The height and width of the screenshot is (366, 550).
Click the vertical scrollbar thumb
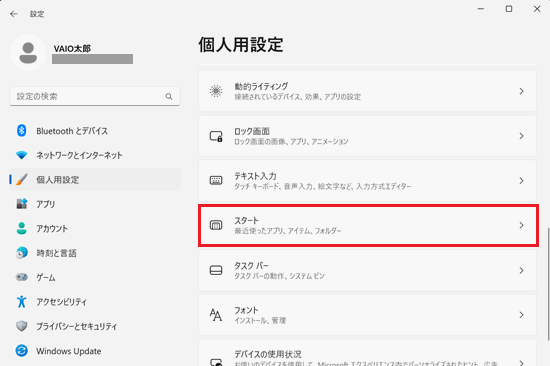(x=548, y=284)
